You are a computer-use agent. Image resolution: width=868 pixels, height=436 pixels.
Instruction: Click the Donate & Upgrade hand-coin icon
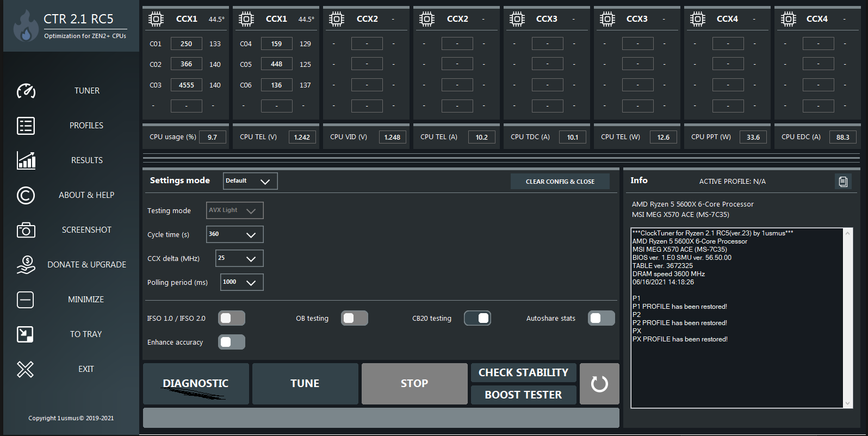26,265
